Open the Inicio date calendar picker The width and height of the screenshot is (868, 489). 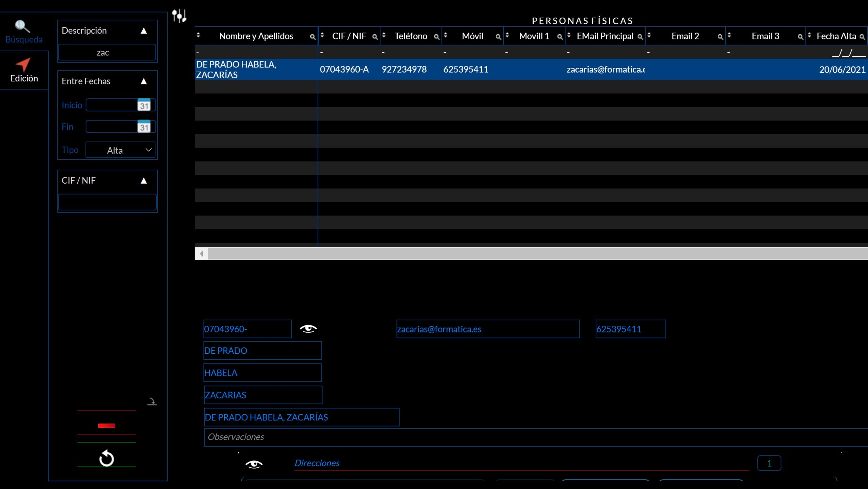[x=144, y=105]
